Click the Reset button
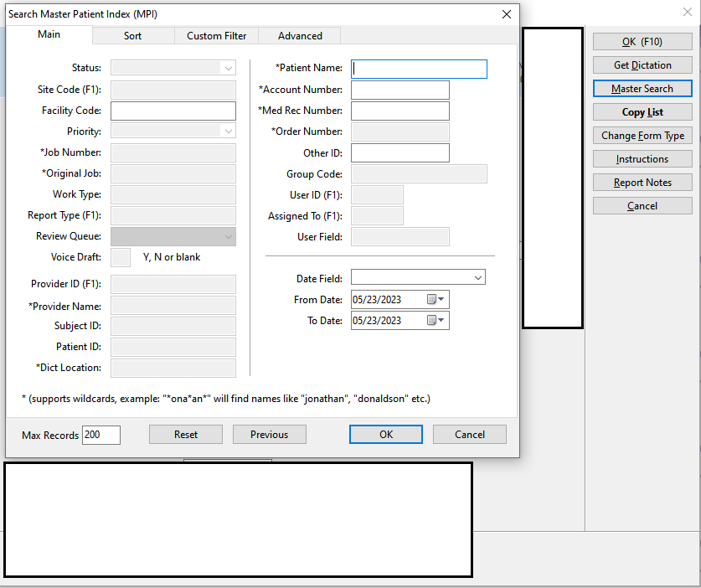 coord(186,435)
